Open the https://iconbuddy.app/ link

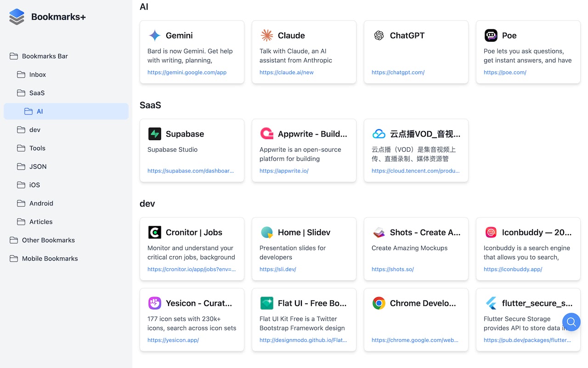(513, 269)
